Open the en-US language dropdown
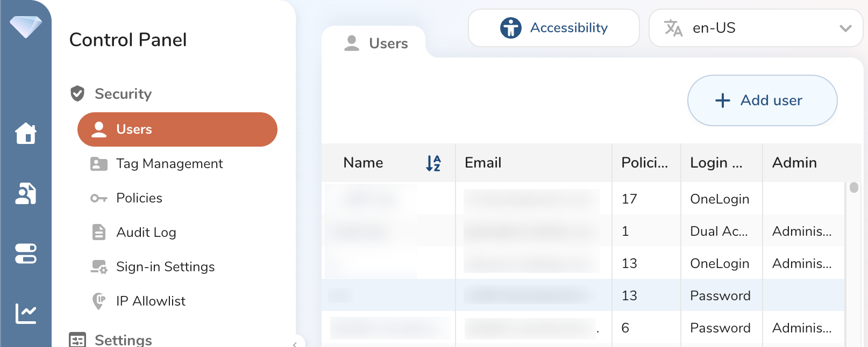 point(756,28)
